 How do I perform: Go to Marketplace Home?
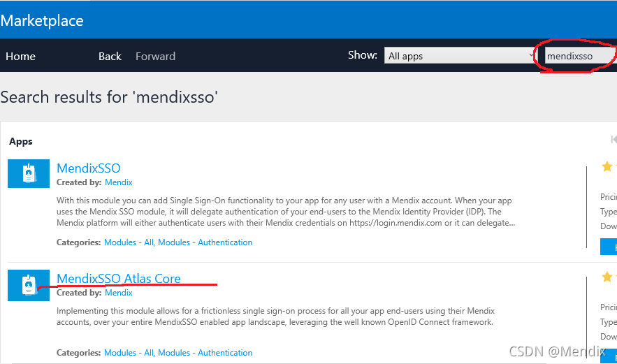[20, 57]
